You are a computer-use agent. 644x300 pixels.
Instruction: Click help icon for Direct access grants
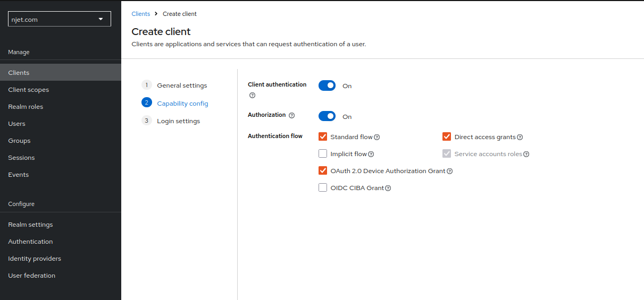click(x=520, y=137)
